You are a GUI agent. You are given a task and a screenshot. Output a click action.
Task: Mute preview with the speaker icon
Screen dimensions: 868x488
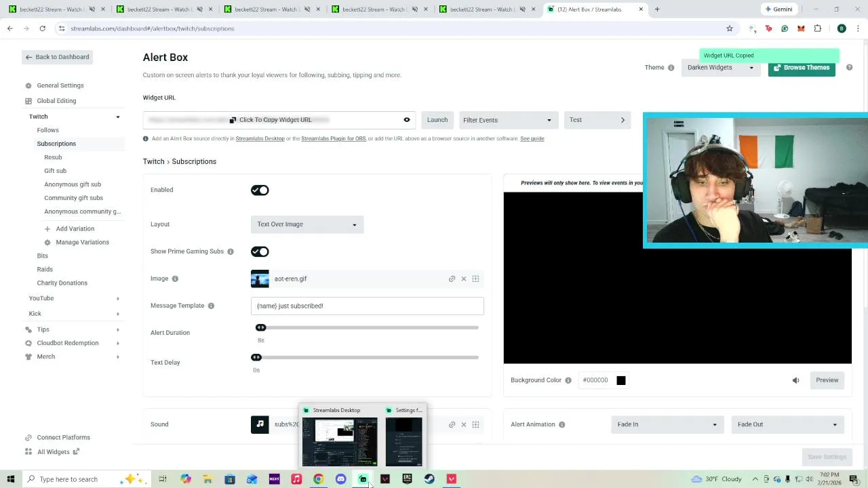pyautogui.click(x=795, y=380)
